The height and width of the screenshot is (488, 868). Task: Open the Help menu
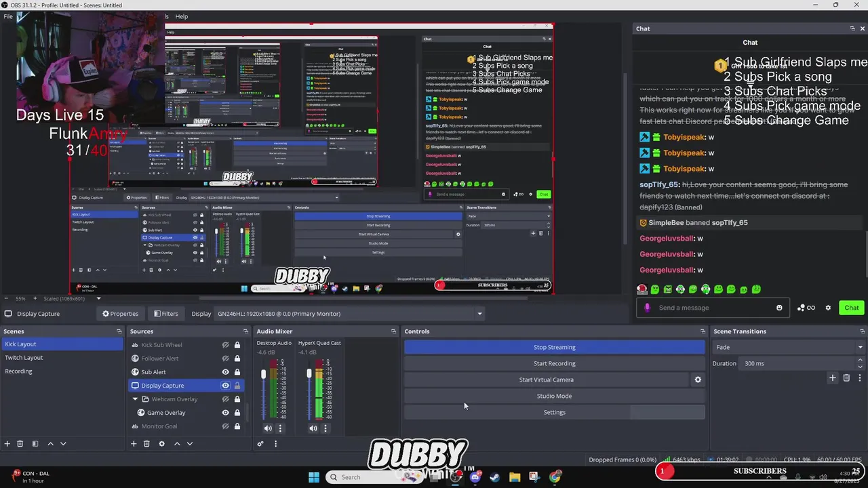tap(182, 16)
